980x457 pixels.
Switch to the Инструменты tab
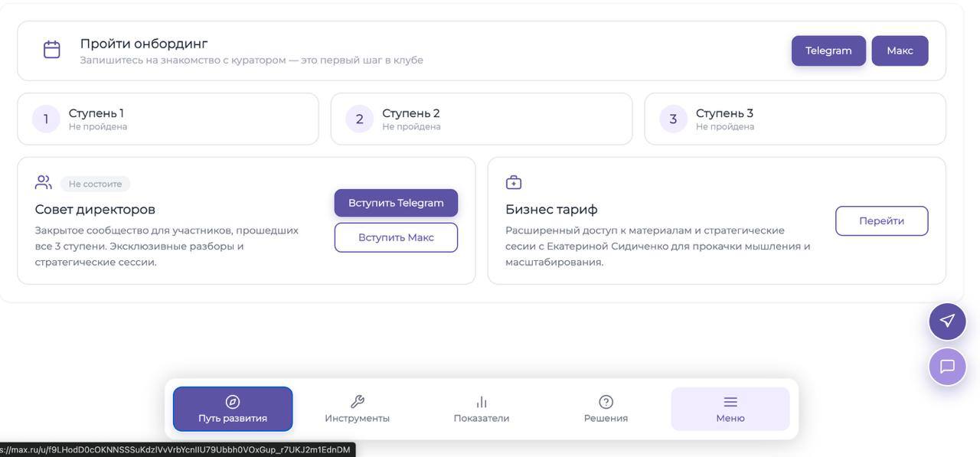357,409
